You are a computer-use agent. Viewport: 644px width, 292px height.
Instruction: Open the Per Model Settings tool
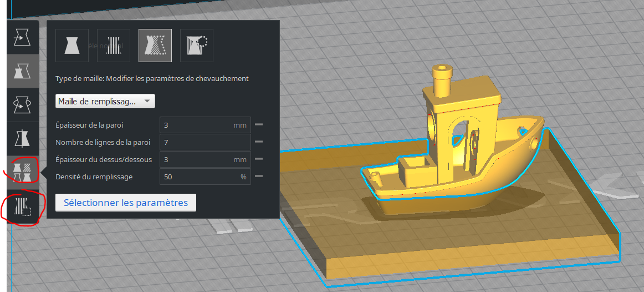pyautogui.click(x=23, y=172)
